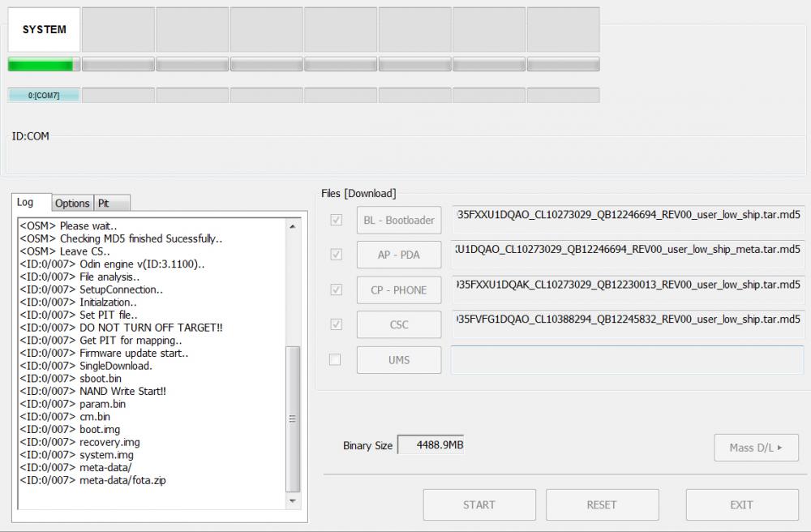The width and height of the screenshot is (811, 532).
Task: Toggle the CP - PHONE checkbox
Action: (x=337, y=290)
